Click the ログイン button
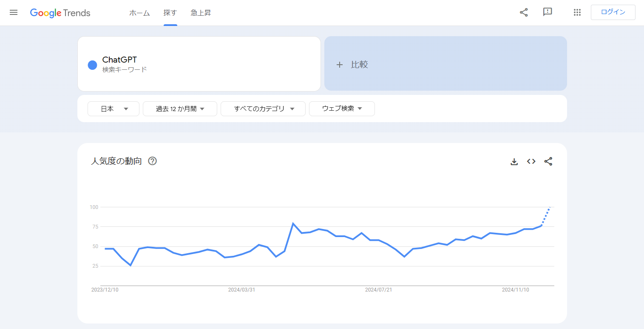Image resolution: width=644 pixels, height=329 pixels. [613, 12]
